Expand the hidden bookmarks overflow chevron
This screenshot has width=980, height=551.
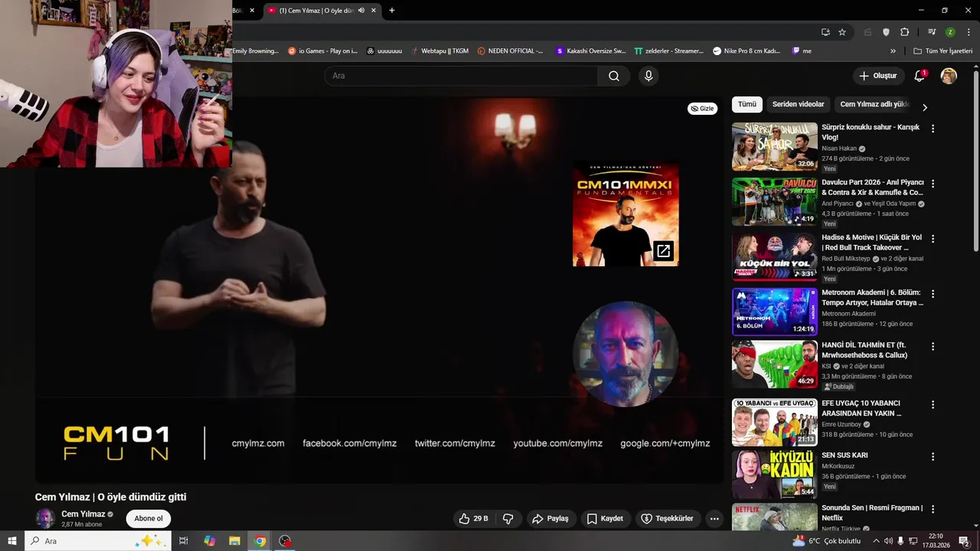(x=893, y=51)
